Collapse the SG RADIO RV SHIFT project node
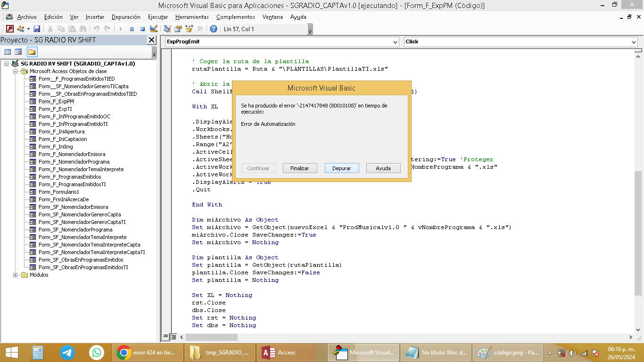The image size is (644, 362). 7,64
